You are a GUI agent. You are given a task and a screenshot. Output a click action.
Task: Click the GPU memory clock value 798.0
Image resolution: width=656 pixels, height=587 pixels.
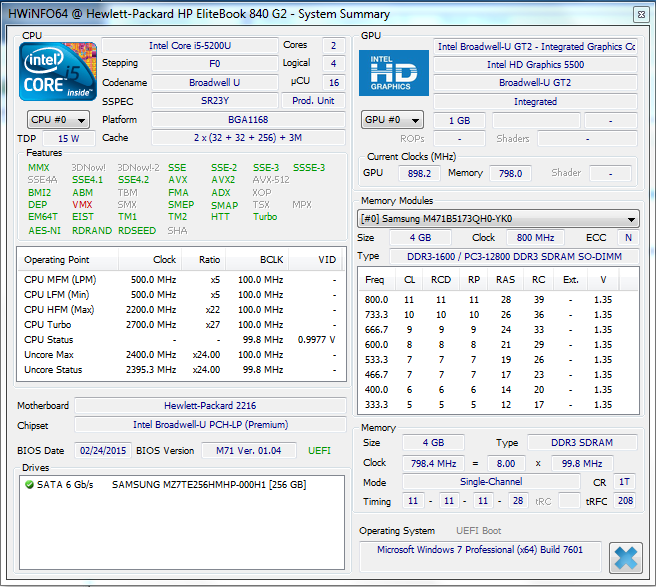[510, 173]
